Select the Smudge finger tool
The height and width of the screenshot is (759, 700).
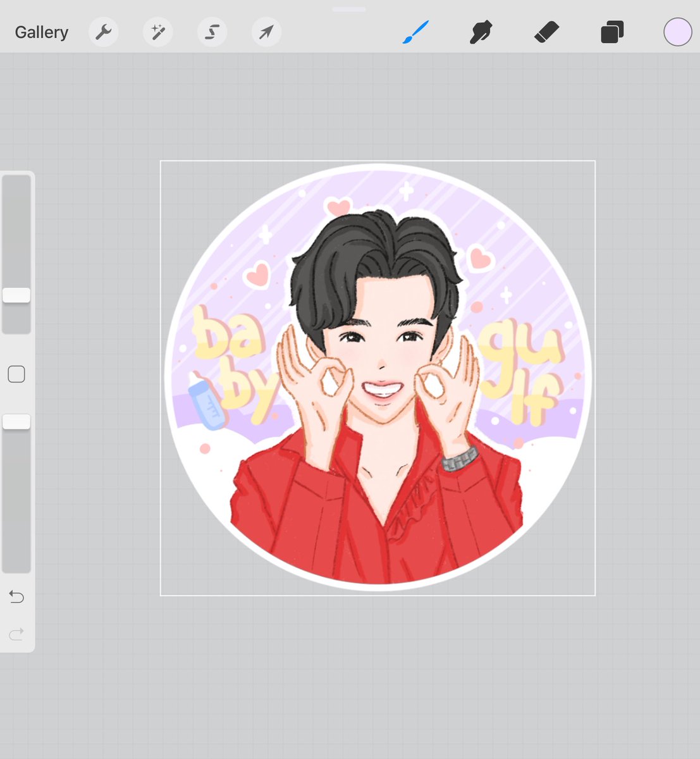pyautogui.click(x=481, y=32)
